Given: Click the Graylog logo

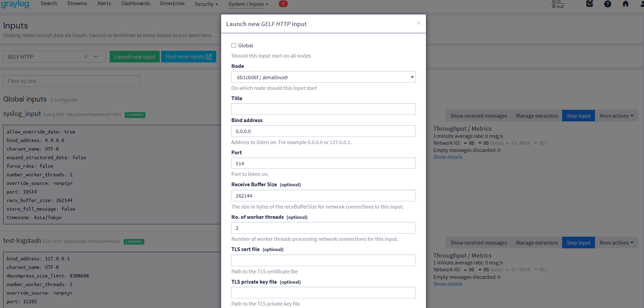Looking at the screenshot, I should 15,4.
